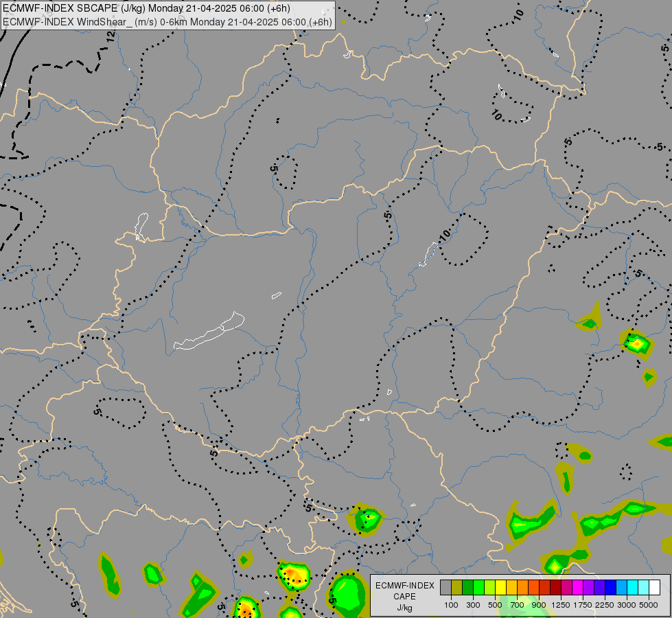The image size is (672, 618).
Task: Click the ECMWF-INDEX WindShear title line
Action: [x=167, y=22]
